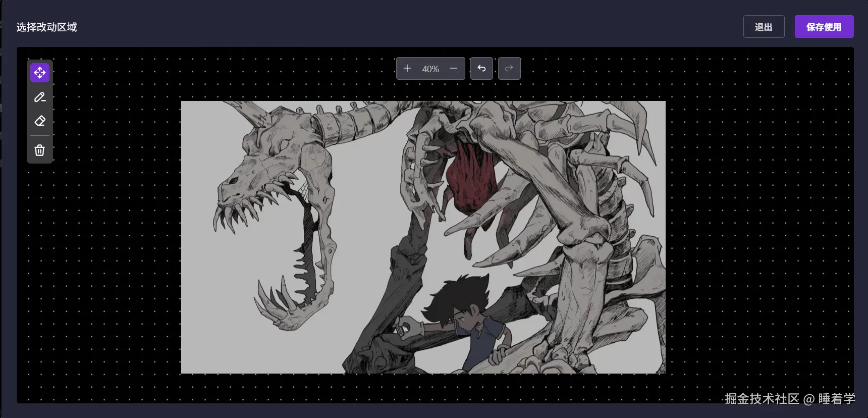Click the 退出 exit button
Viewport: 868px width, 418px height.
764,27
